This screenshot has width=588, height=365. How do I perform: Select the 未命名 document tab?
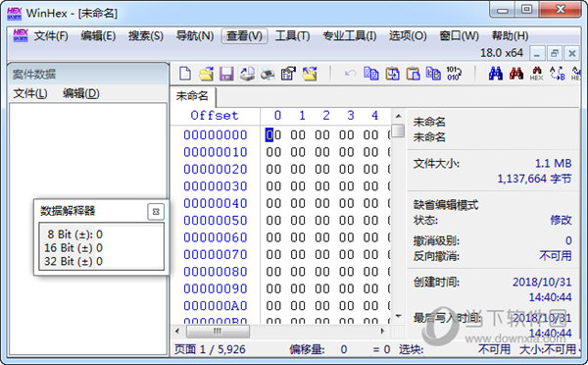192,96
